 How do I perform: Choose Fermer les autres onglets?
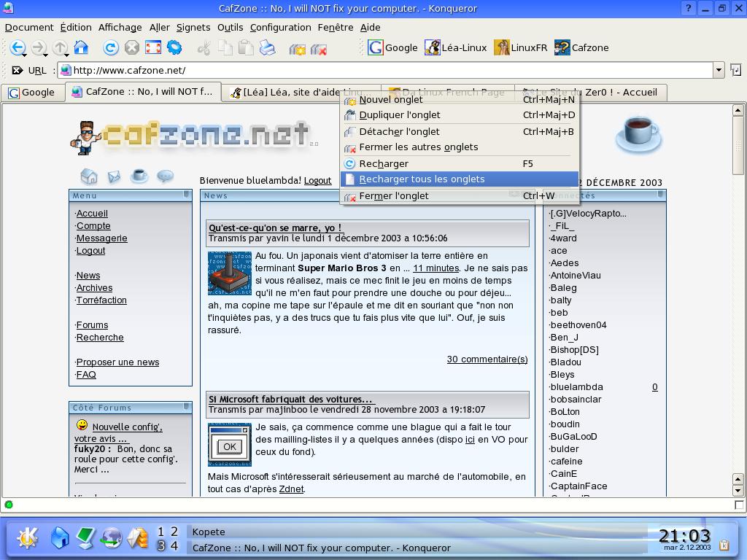coord(460,147)
